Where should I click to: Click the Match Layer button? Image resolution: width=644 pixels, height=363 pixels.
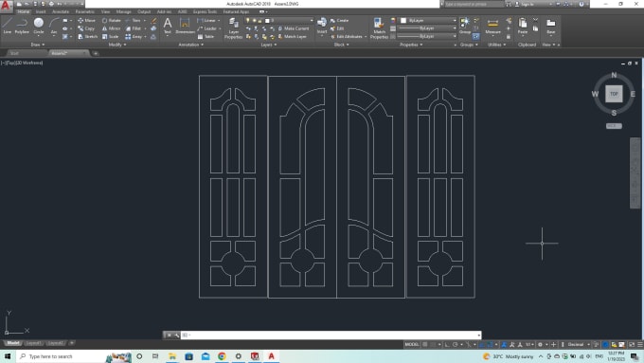(292, 37)
